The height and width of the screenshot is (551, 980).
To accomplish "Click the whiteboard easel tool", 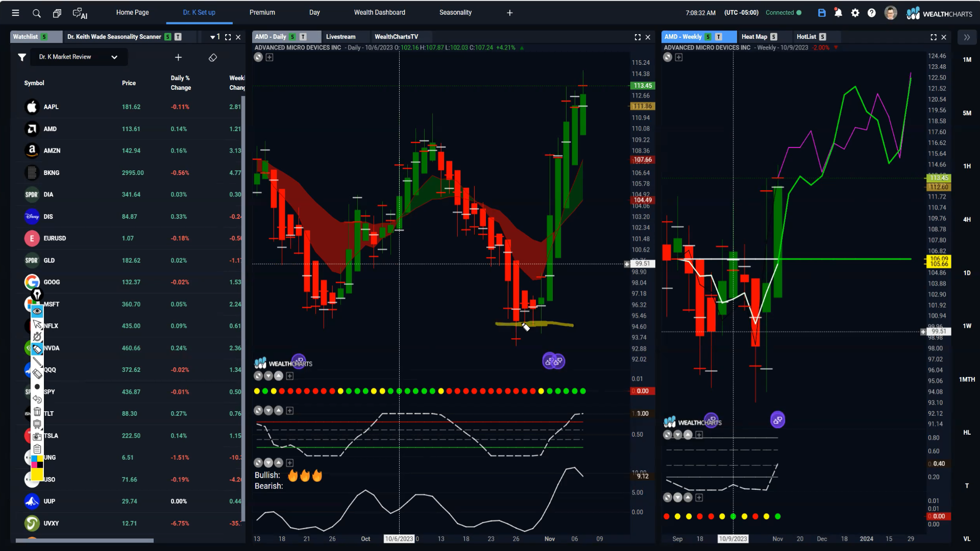I will [37, 424].
